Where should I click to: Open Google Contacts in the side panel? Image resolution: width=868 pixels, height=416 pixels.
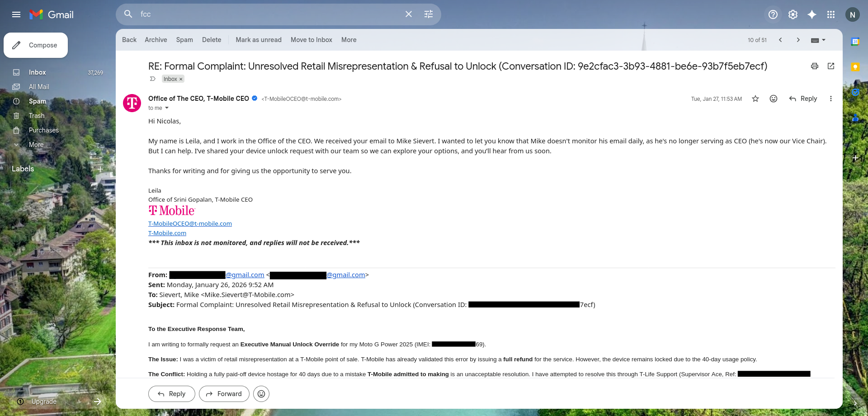pos(856,118)
